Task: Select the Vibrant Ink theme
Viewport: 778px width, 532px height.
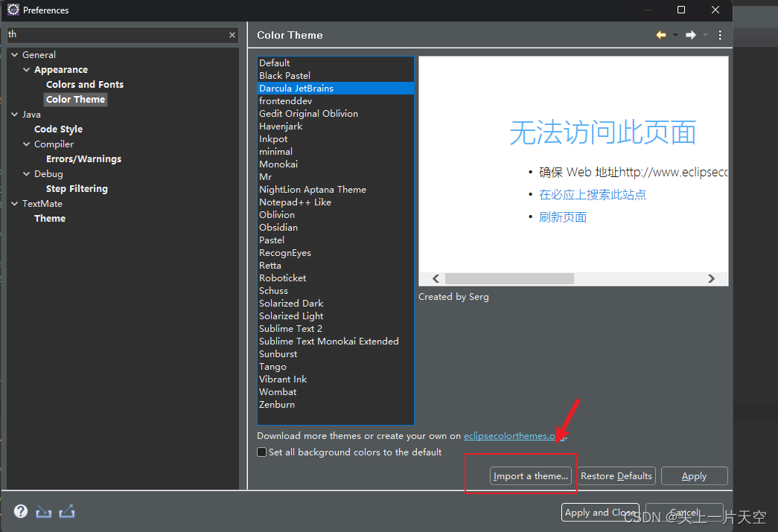Action: coord(336,379)
